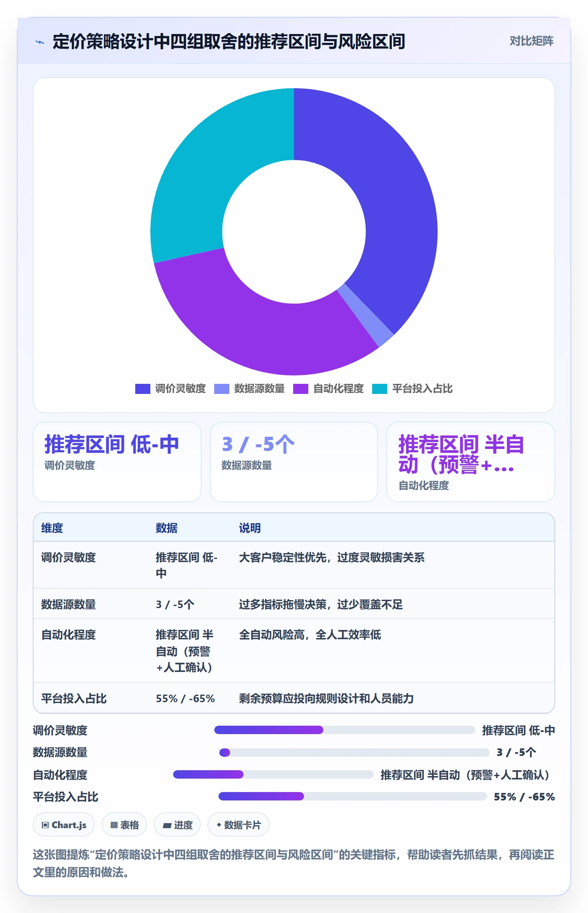This screenshot has height=913, width=588.
Task: Click the 数据卡片 tag chip
Action: [239, 825]
